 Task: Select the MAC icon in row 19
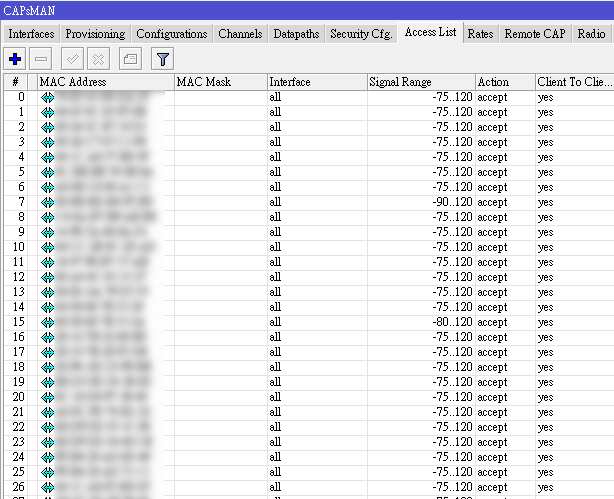tap(48, 382)
